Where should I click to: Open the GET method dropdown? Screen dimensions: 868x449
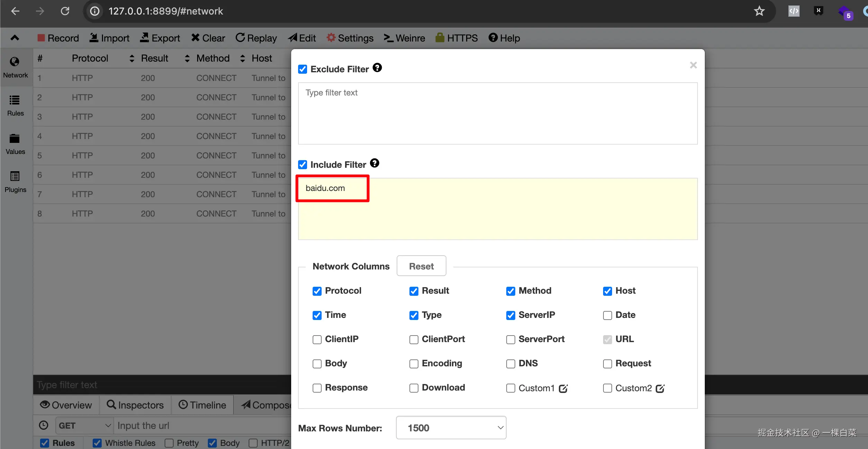click(x=84, y=425)
